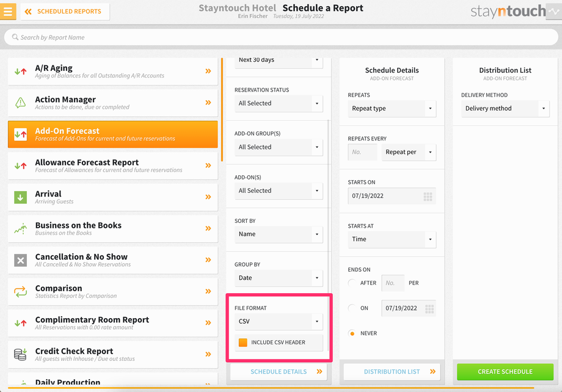Image resolution: width=562 pixels, height=392 pixels.
Task: Open the Add-On Group(s) dropdown
Action: (279, 147)
